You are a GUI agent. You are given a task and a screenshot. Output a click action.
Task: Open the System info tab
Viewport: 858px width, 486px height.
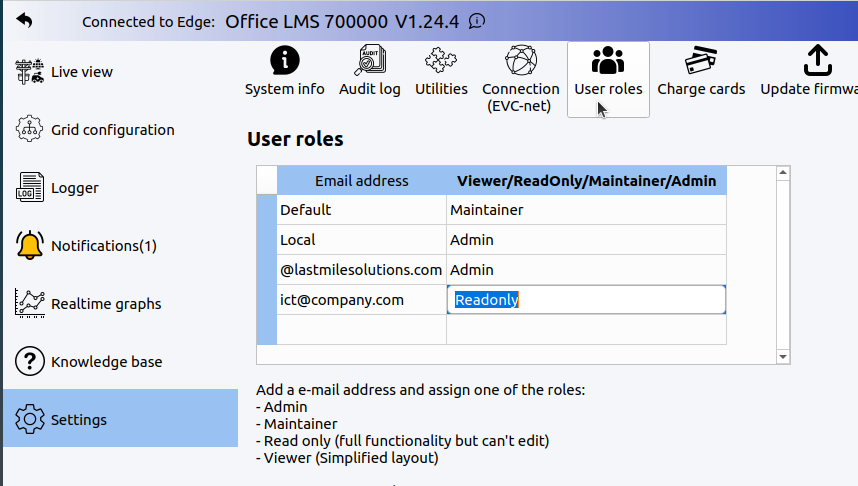(285, 72)
